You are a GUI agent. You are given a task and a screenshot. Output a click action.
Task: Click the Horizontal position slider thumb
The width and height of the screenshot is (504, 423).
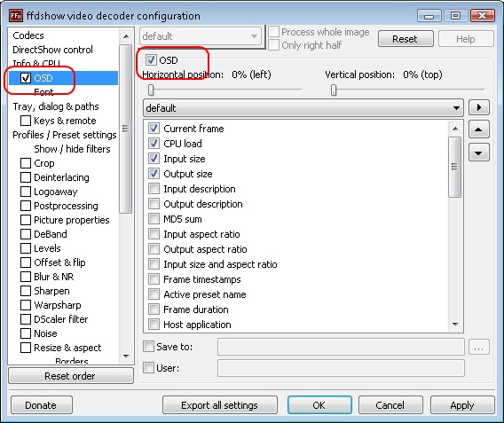[151, 90]
